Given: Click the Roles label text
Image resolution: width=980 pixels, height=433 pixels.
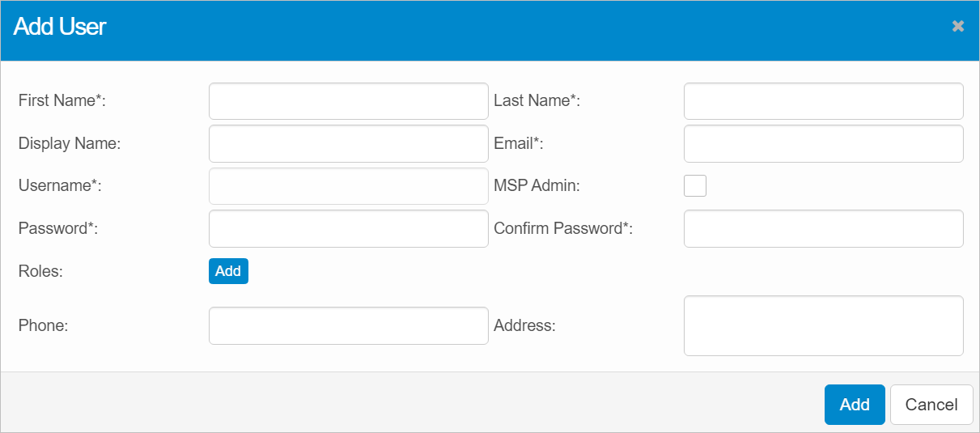Looking at the screenshot, I should 40,271.
